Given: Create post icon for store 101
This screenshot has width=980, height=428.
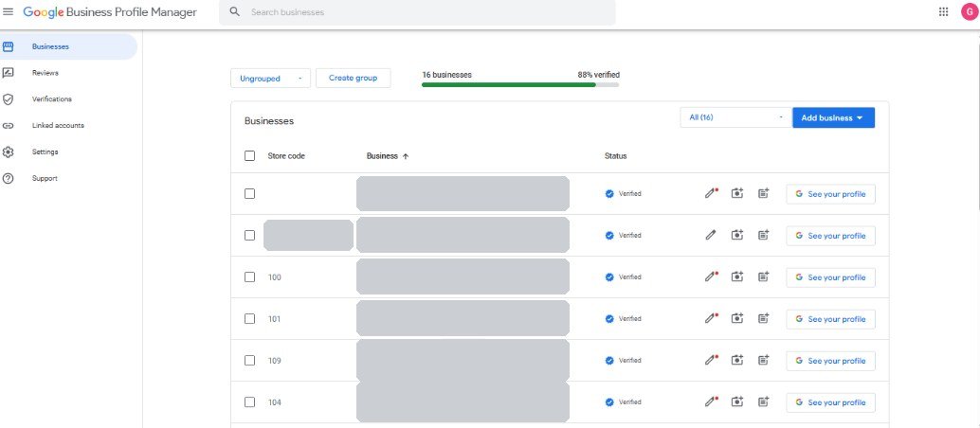Looking at the screenshot, I should click(763, 319).
